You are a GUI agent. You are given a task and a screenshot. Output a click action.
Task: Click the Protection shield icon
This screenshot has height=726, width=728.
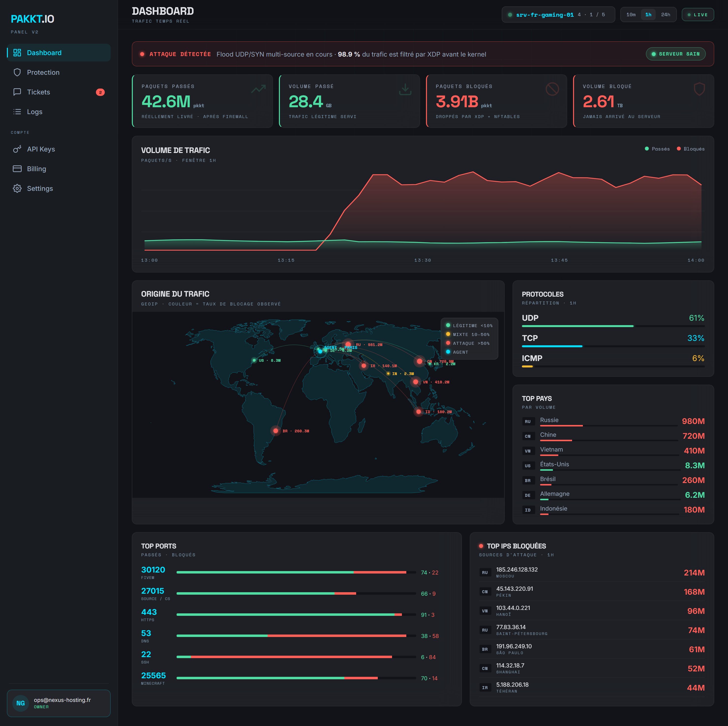click(17, 72)
